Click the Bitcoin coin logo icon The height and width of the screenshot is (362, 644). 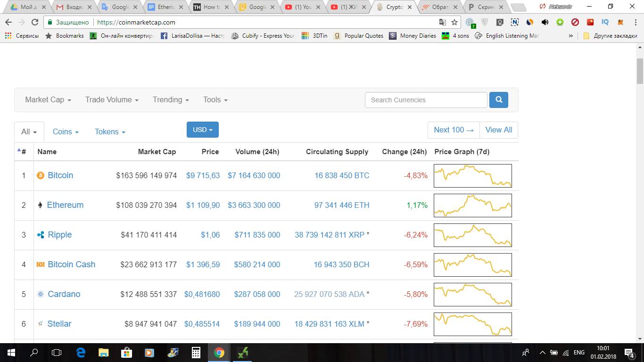pyautogui.click(x=41, y=175)
